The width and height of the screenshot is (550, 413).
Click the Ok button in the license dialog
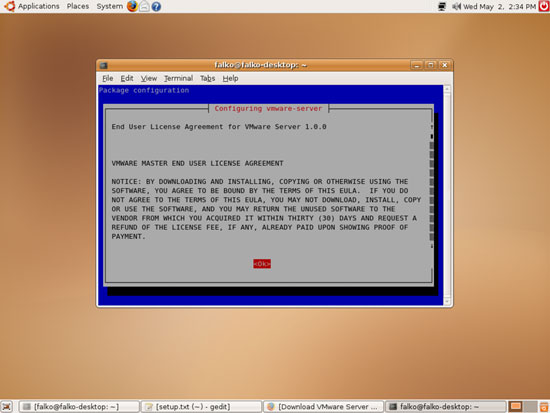pos(262,264)
